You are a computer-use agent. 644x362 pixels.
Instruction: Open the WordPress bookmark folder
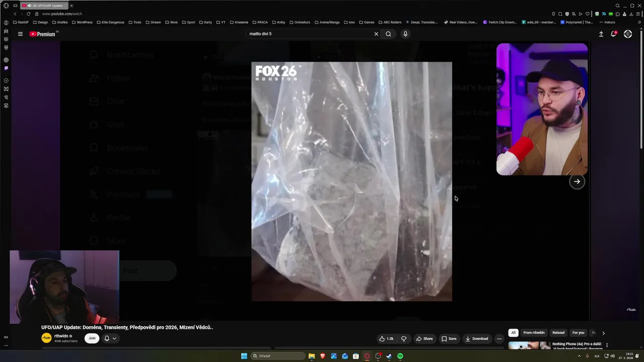[82, 22]
